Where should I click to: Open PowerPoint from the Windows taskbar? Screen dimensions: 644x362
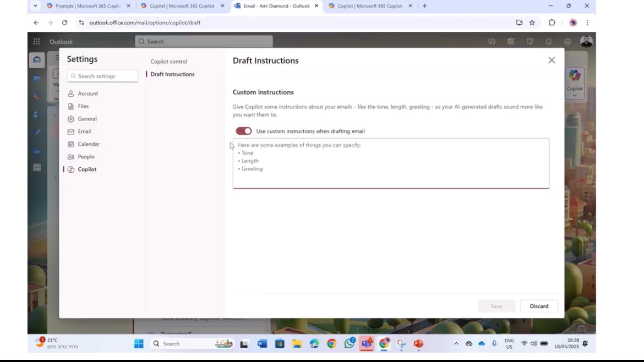coord(418,343)
